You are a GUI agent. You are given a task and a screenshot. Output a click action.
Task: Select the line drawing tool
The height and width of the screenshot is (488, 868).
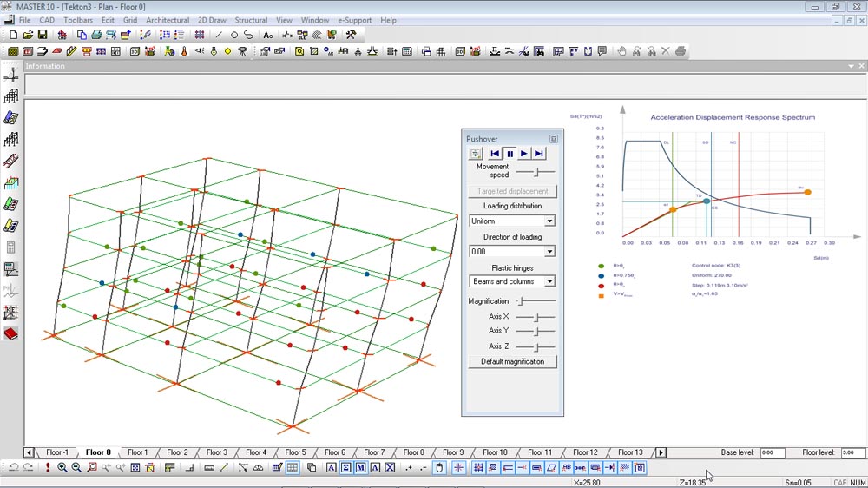pyautogui.click(x=219, y=35)
